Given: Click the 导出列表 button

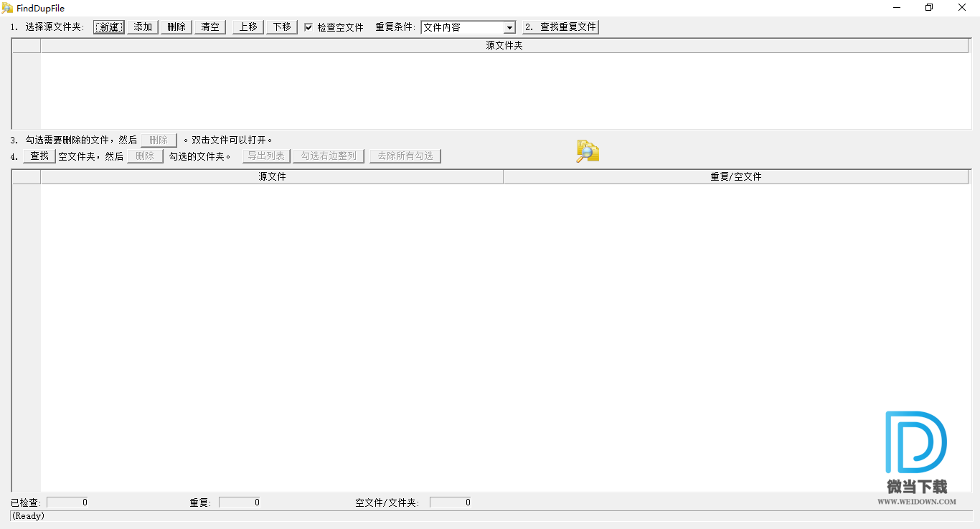Looking at the screenshot, I should tap(266, 156).
